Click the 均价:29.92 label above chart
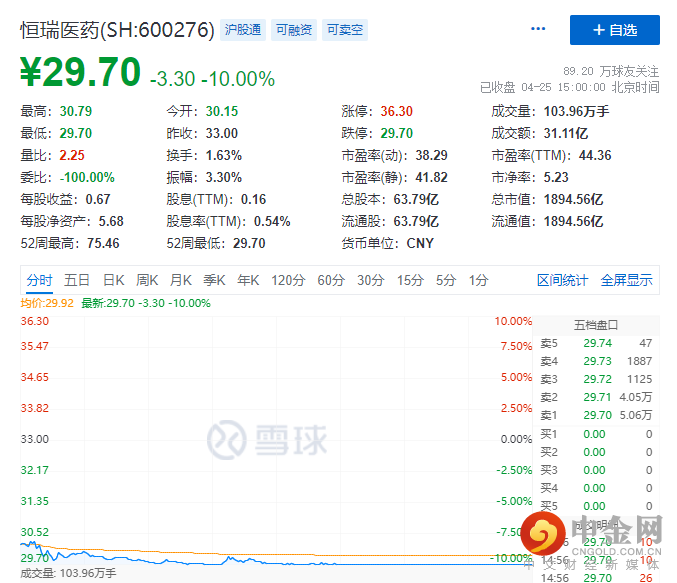This screenshot has width=677, height=583. click(x=47, y=303)
